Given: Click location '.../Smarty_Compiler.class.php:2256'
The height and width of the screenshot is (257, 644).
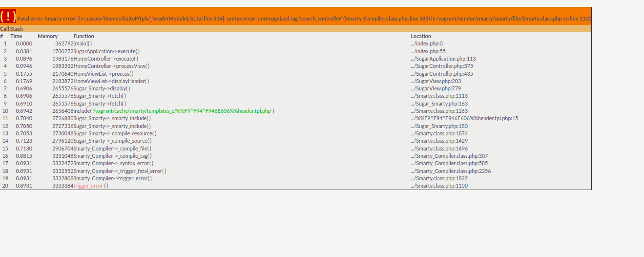Looking at the screenshot, I should tap(451, 171).
